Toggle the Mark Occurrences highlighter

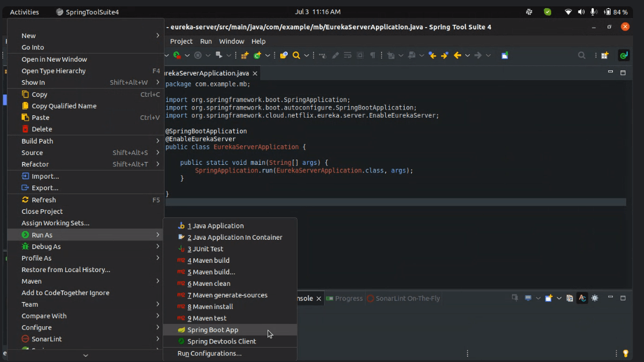[334, 55]
